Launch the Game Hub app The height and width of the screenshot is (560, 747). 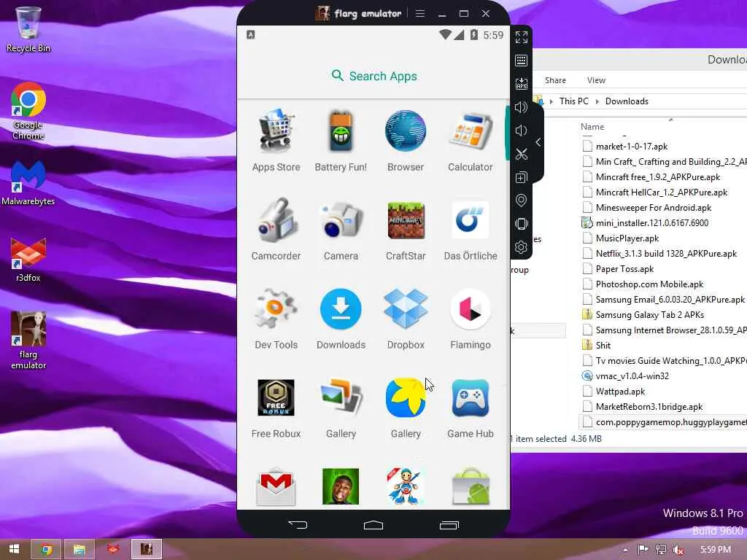[x=471, y=407]
